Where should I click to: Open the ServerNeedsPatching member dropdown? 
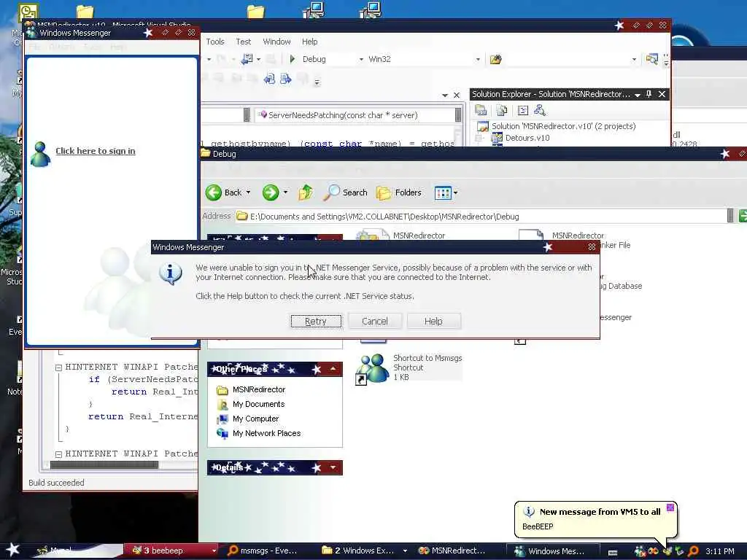point(458,115)
